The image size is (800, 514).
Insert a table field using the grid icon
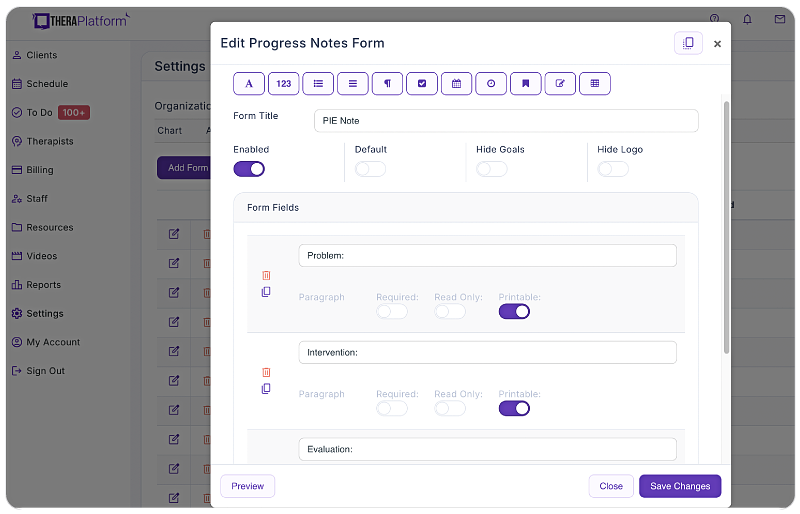click(595, 84)
